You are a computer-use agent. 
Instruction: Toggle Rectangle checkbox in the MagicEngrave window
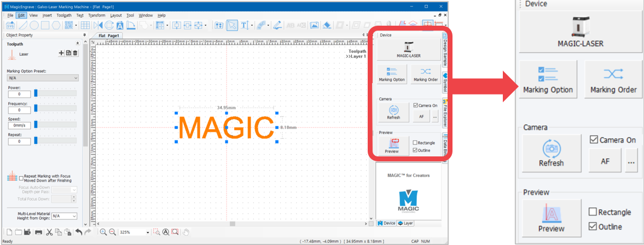(415, 143)
